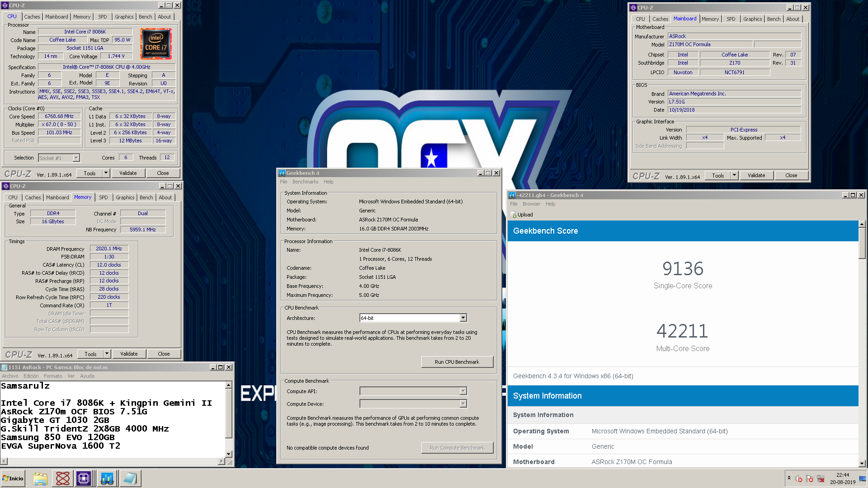Switch to Caches tab in top-left CPU-Z
Image resolution: width=868 pixels, height=488 pixels.
point(32,17)
